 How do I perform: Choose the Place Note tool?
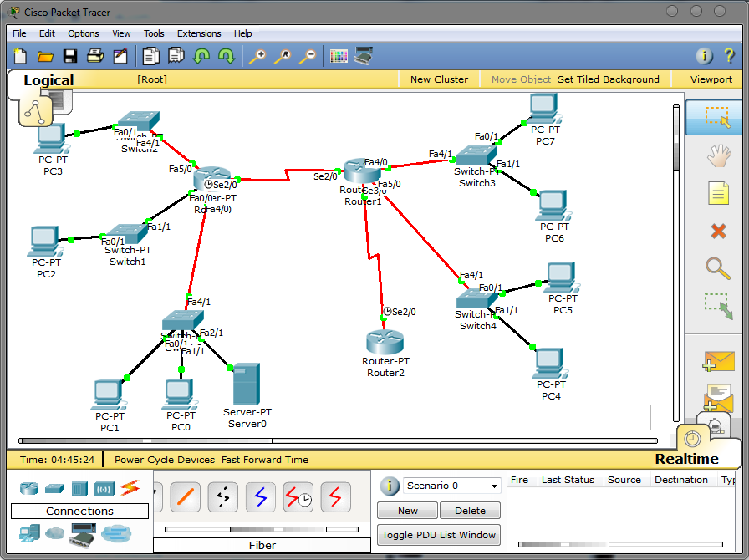click(x=718, y=194)
